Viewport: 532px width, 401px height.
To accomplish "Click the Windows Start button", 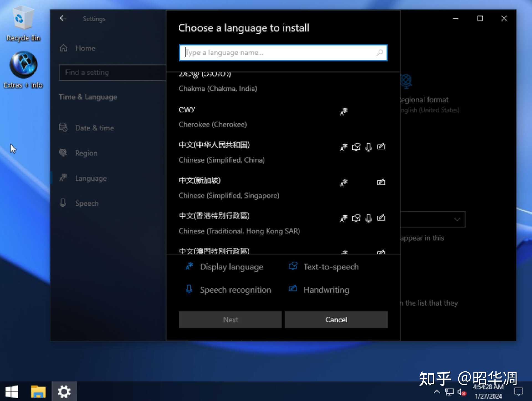I will pyautogui.click(x=11, y=392).
